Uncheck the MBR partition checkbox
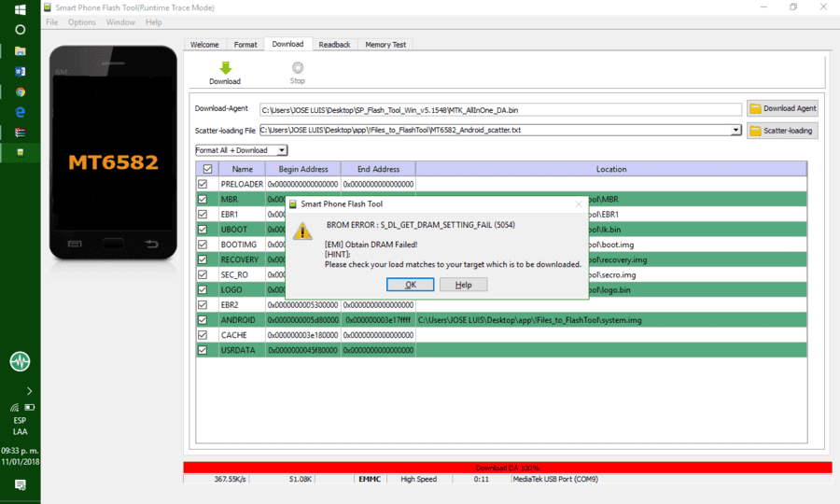The height and width of the screenshot is (504, 840). [203, 199]
